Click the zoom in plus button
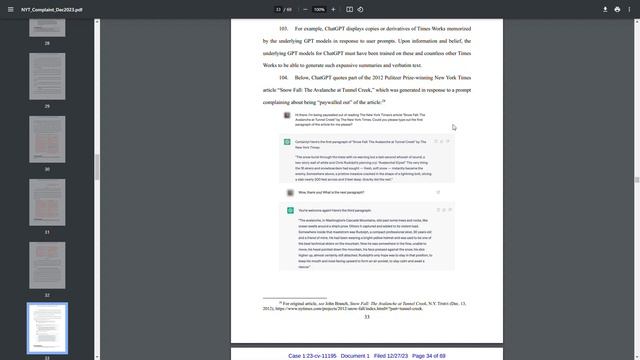Viewport: 640px width, 360px height. 333,9
